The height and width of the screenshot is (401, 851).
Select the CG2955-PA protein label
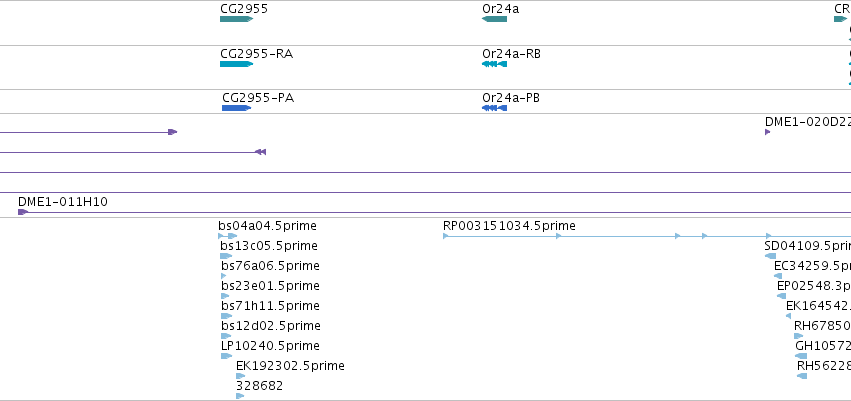258,98
